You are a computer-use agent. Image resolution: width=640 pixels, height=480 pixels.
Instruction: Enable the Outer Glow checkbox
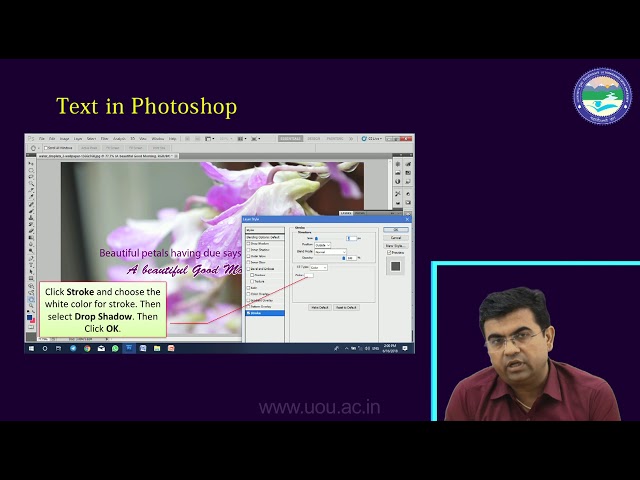(x=248, y=256)
